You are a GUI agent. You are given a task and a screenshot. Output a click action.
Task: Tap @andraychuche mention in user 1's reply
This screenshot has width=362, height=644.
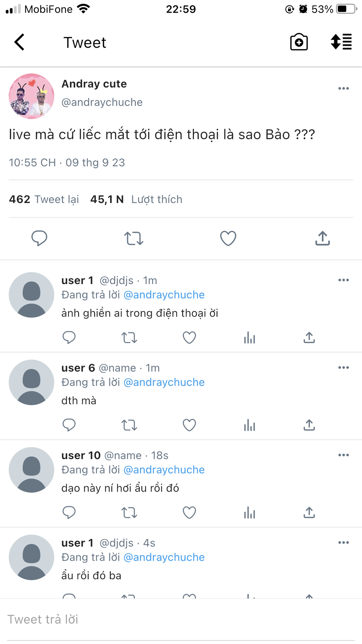pyautogui.click(x=164, y=295)
